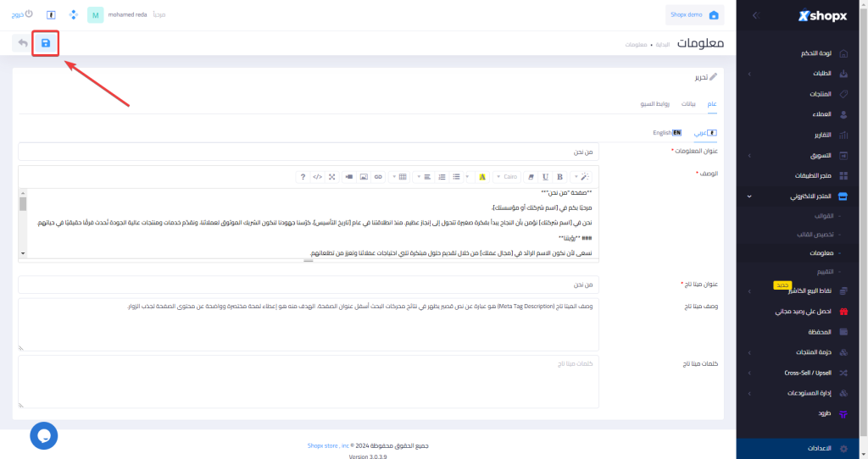Image resolution: width=868 pixels, height=459 pixels.
Task: Click the chat support bubble
Action: coord(43,435)
